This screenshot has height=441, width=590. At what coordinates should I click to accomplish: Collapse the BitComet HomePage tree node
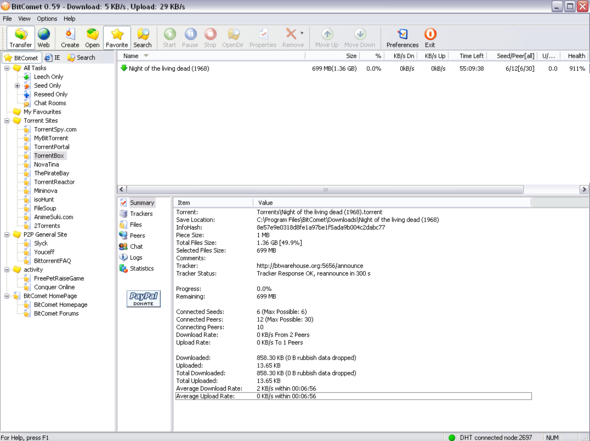(x=7, y=296)
